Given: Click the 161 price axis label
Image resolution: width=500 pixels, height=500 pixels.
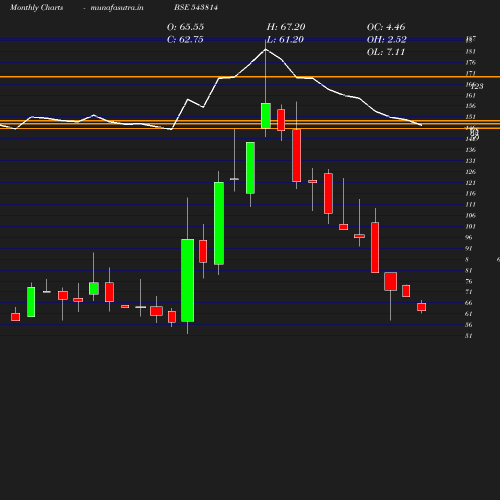Looking at the screenshot, I should (x=471, y=96).
